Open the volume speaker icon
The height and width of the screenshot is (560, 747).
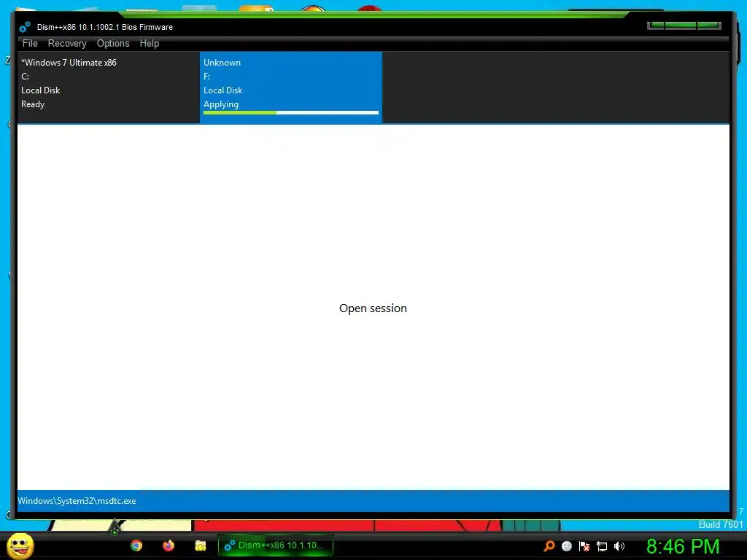(x=619, y=546)
